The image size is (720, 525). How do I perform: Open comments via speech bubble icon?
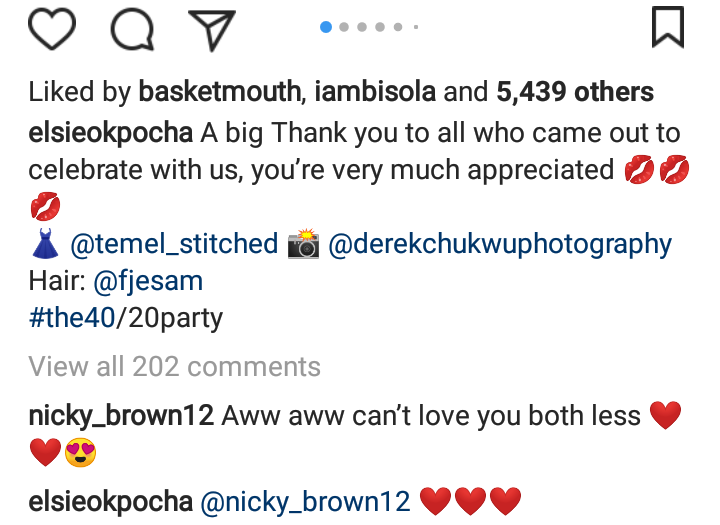pos(132,27)
